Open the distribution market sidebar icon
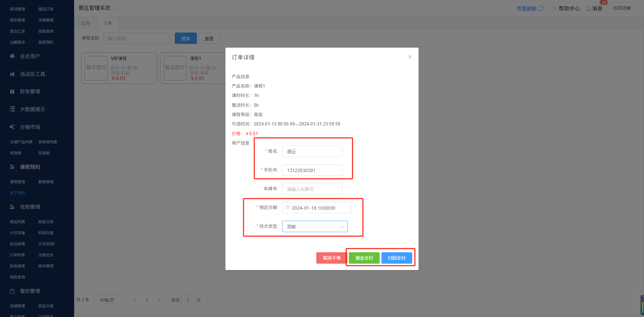Viewport: 644px width, 317px height. (x=12, y=127)
